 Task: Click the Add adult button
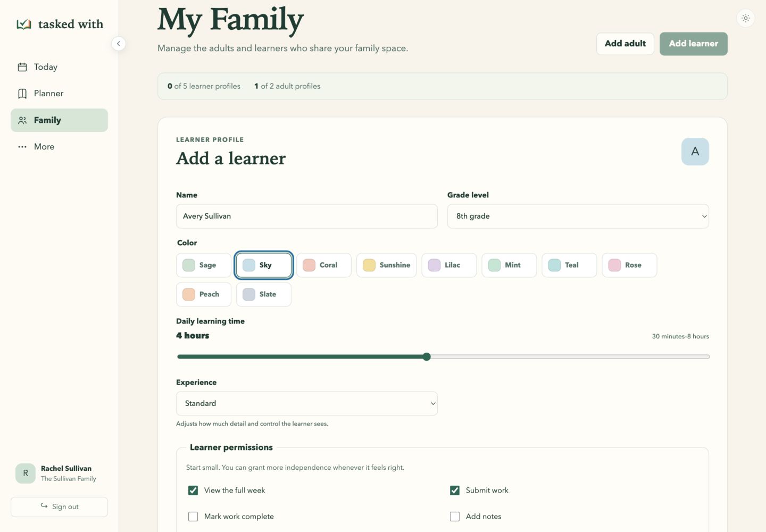pyautogui.click(x=625, y=44)
